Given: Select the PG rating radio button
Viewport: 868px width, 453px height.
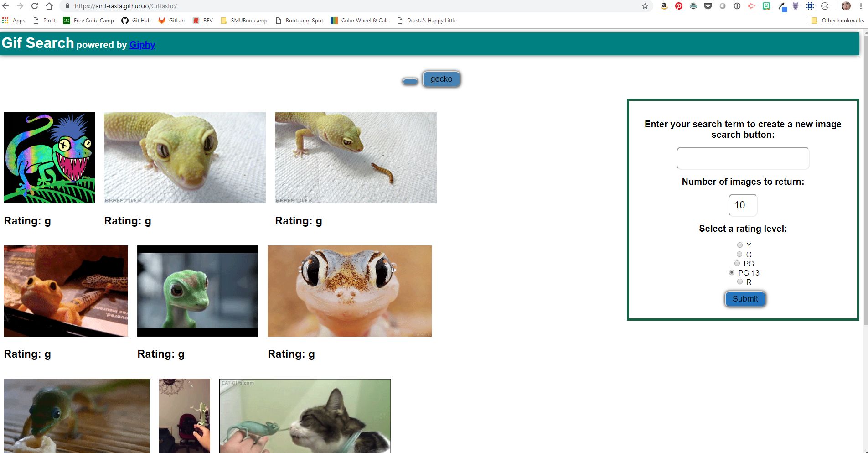Looking at the screenshot, I should pos(737,263).
